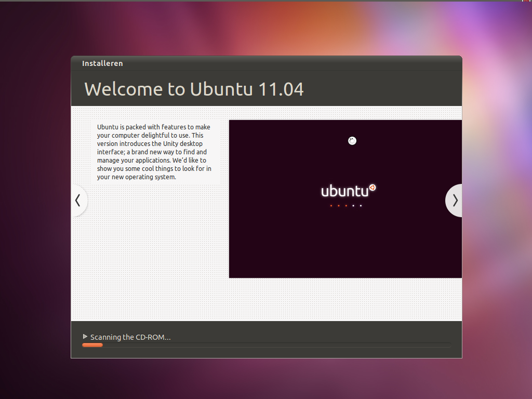Viewport: 532px width, 399px height.
Task: Click the Ubuntu boot splash slideshow image
Action: [345, 199]
